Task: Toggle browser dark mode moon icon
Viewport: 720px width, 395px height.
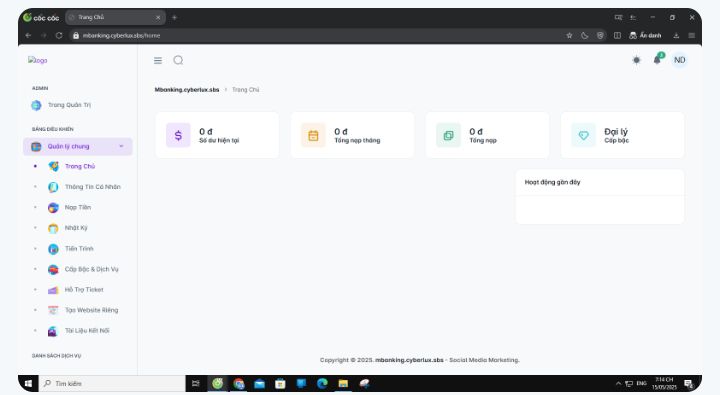Action: pos(585,35)
